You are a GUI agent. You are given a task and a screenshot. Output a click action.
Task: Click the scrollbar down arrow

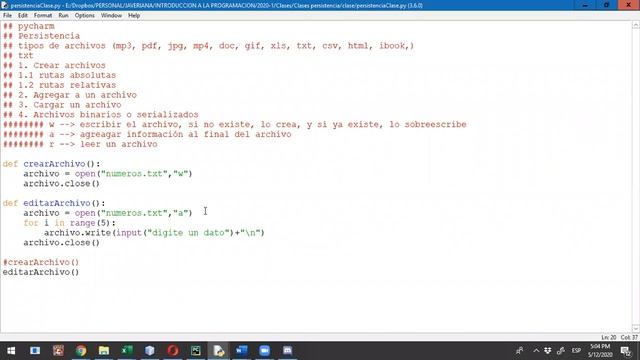(x=636, y=329)
